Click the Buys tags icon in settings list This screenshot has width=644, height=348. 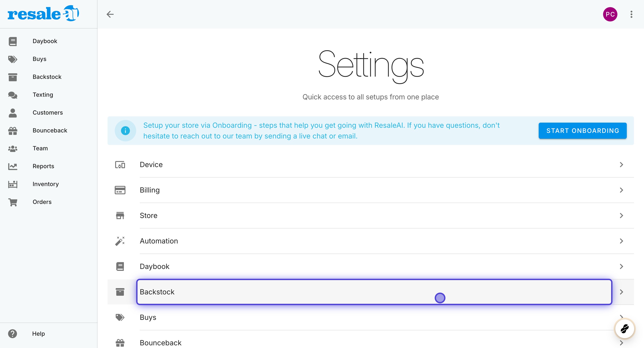[x=120, y=317]
